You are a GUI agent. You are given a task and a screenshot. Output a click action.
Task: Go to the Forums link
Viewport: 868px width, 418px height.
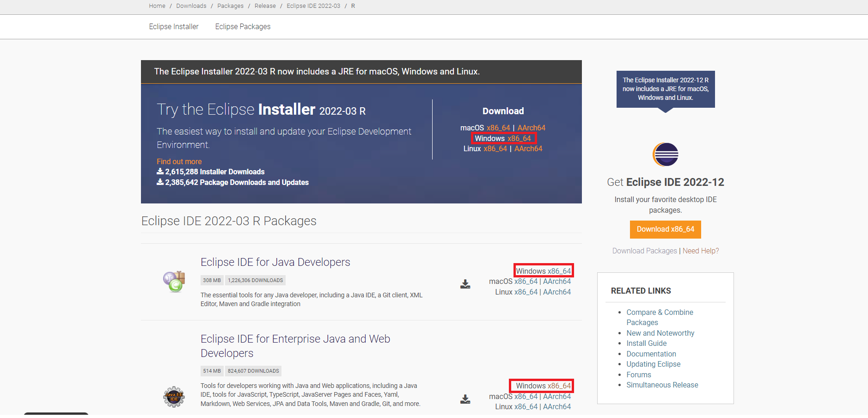click(x=639, y=375)
